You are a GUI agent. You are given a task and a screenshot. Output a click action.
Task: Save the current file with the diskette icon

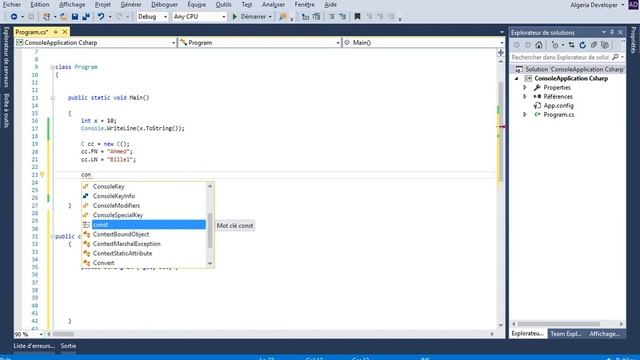(75, 17)
